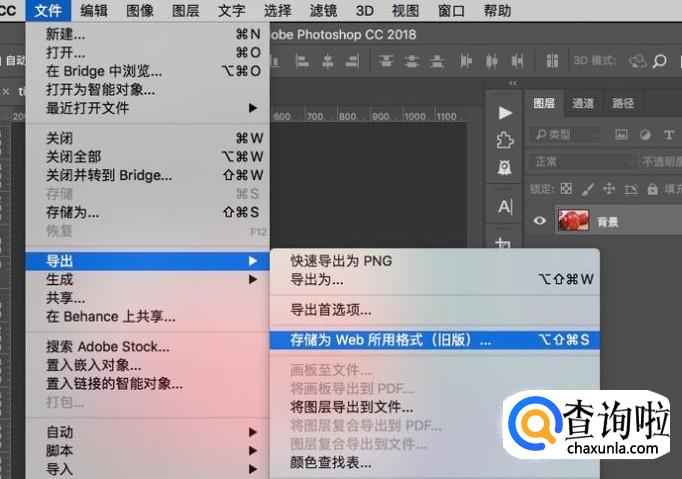This screenshot has width=682, height=479.
Task: Open the owl-shaped panel icon
Action: pyautogui.click(x=505, y=167)
